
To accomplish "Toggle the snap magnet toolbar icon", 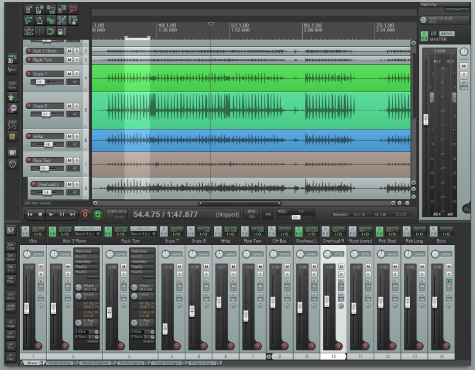I will (50, 32).
